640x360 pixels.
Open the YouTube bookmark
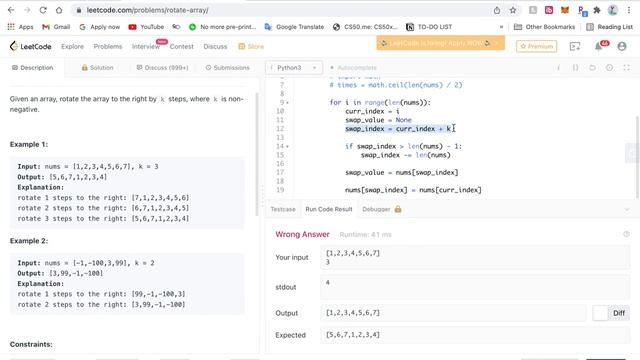coord(146,27)
